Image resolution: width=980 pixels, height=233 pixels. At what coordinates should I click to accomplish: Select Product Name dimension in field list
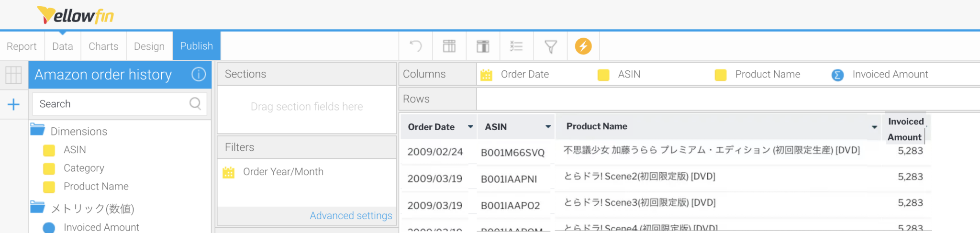tap(96, 186)
